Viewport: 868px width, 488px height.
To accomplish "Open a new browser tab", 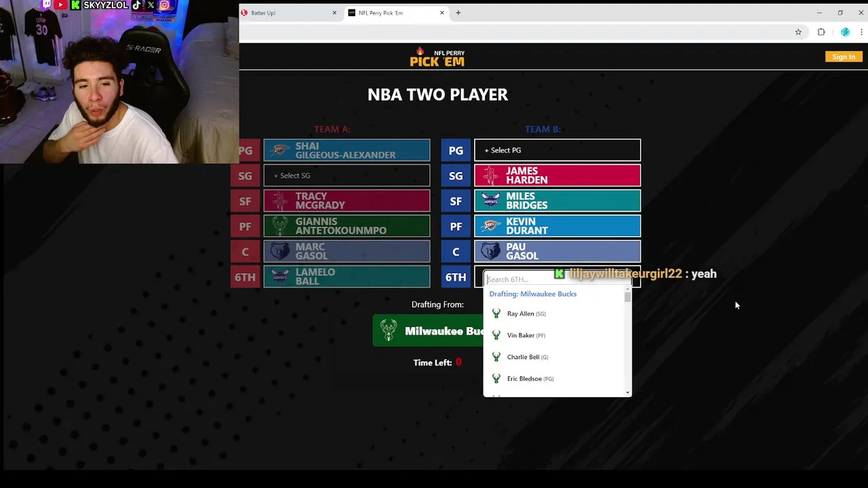I will [458, 13].
